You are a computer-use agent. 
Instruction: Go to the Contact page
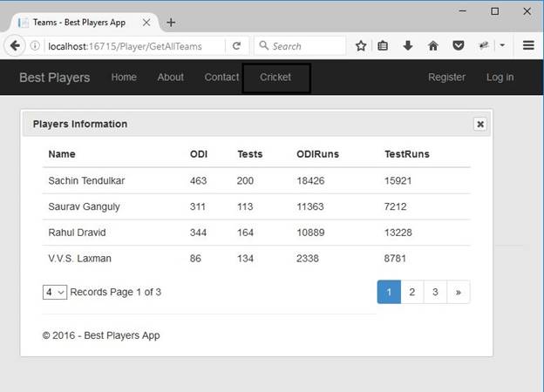(x=221, y=78)
